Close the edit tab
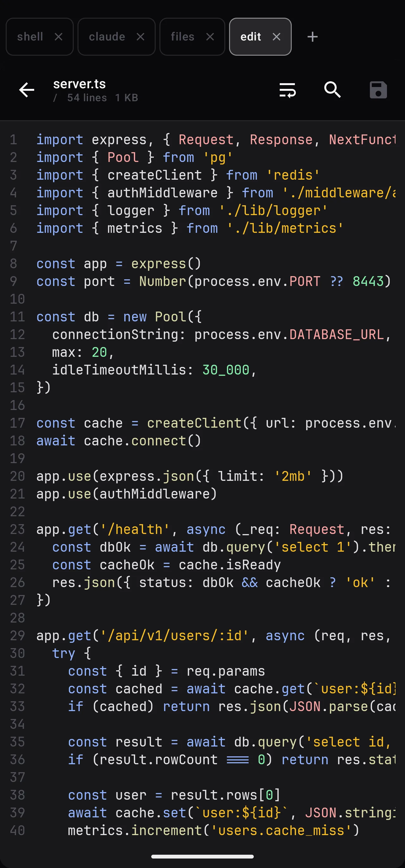 pos(277,36)
